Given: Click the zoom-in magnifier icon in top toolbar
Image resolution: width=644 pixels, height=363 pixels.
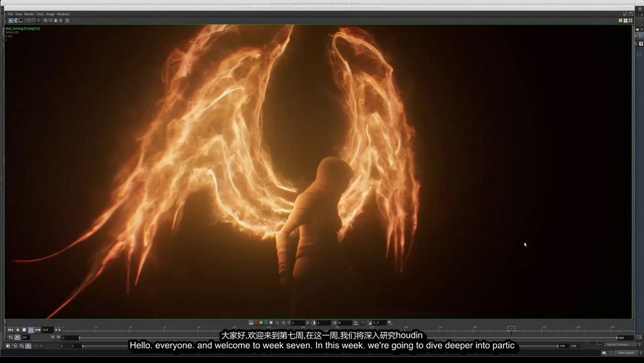Looking at the screenshot, I should (45, 21).
